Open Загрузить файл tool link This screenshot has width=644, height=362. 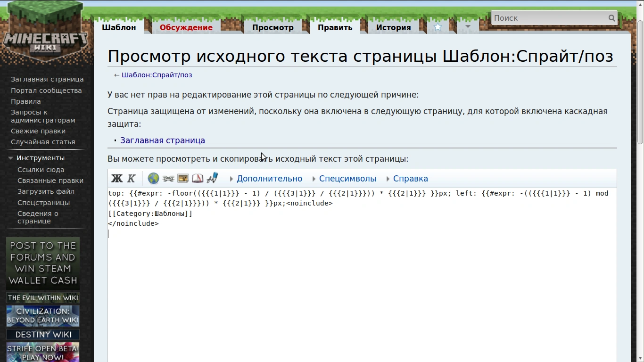46,191
